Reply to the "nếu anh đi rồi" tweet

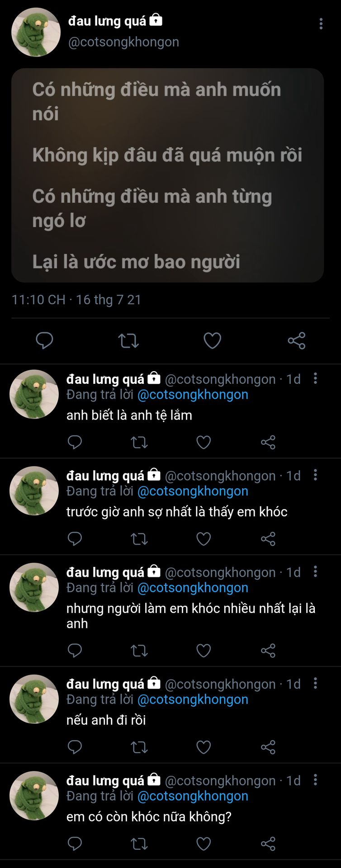coord(75,747)
